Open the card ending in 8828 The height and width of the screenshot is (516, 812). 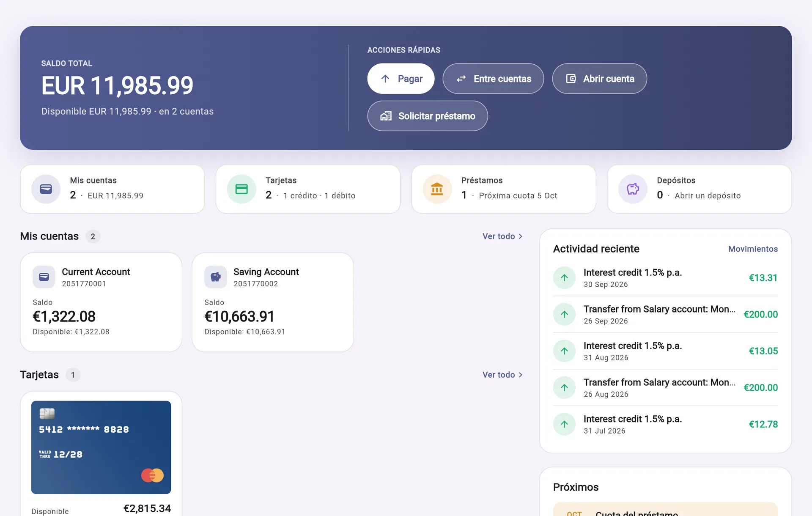click(x=101, y=447)
